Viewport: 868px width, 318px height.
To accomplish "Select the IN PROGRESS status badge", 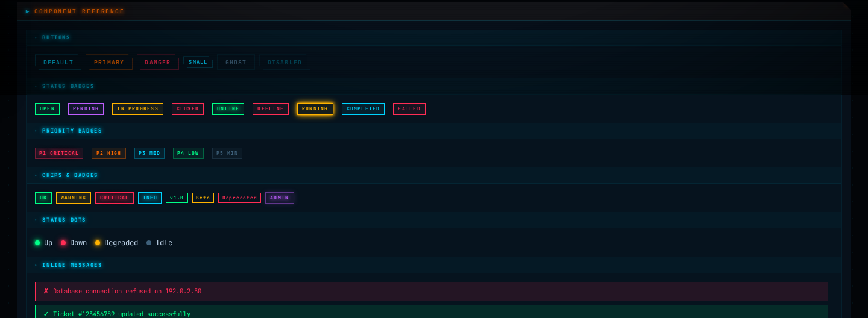I will (x=137, y=109).
